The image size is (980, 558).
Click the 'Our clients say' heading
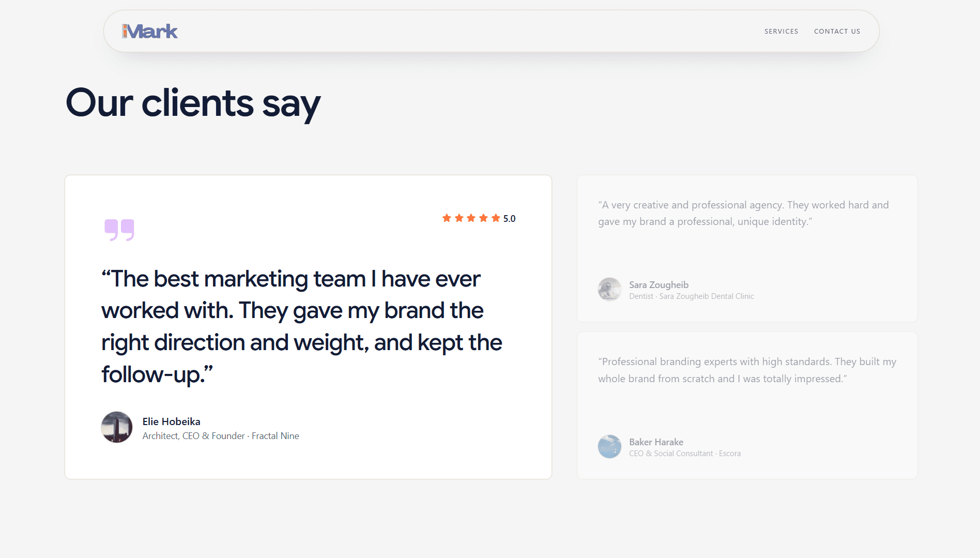[x=193, y=103]
